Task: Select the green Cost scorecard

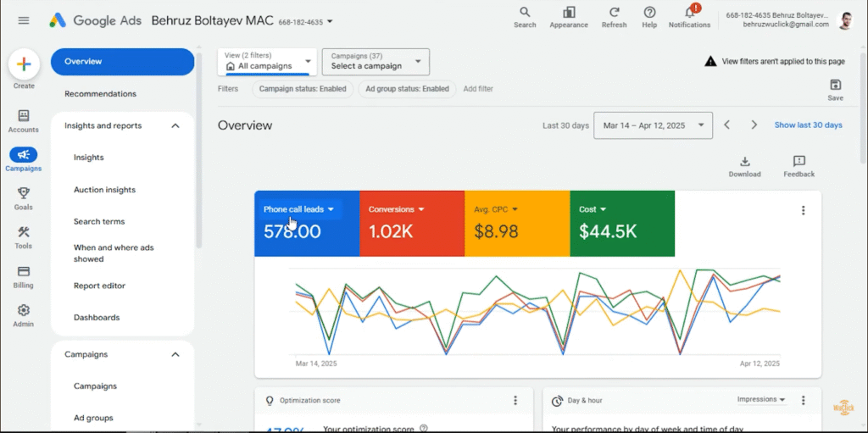Action: click(x=622, y=224)
